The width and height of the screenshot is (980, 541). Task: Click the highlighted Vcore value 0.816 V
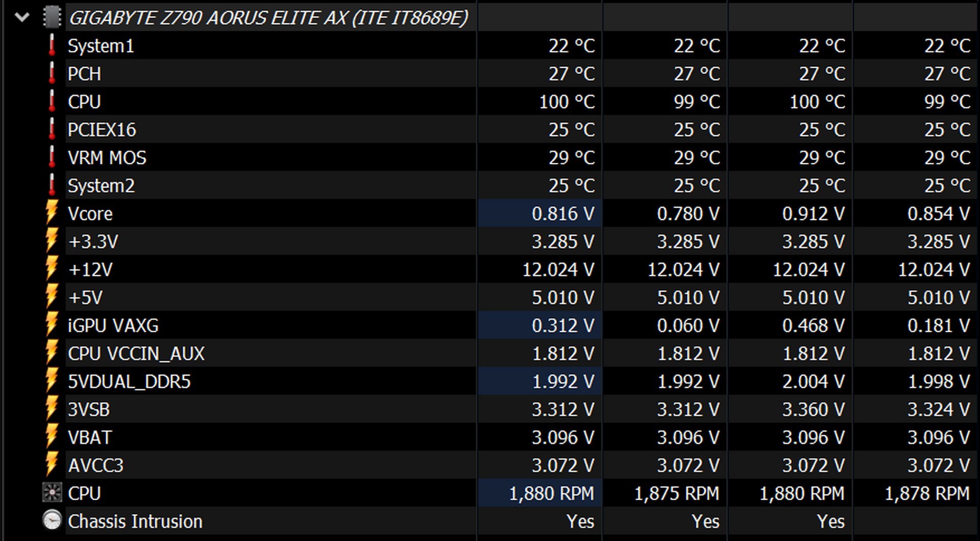pos(563,214)
